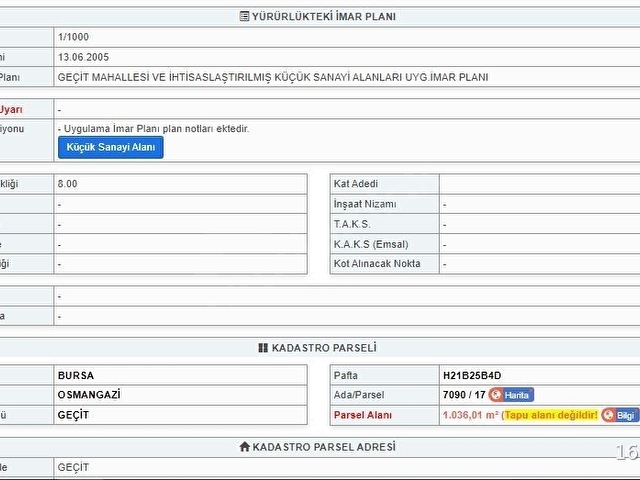The width and height of the screenshot is (640, 480).
Task: Click the list icon beside YÜRÜRLÜKTEKİ İMAR PLANI
Action: [x=244, y=16]
